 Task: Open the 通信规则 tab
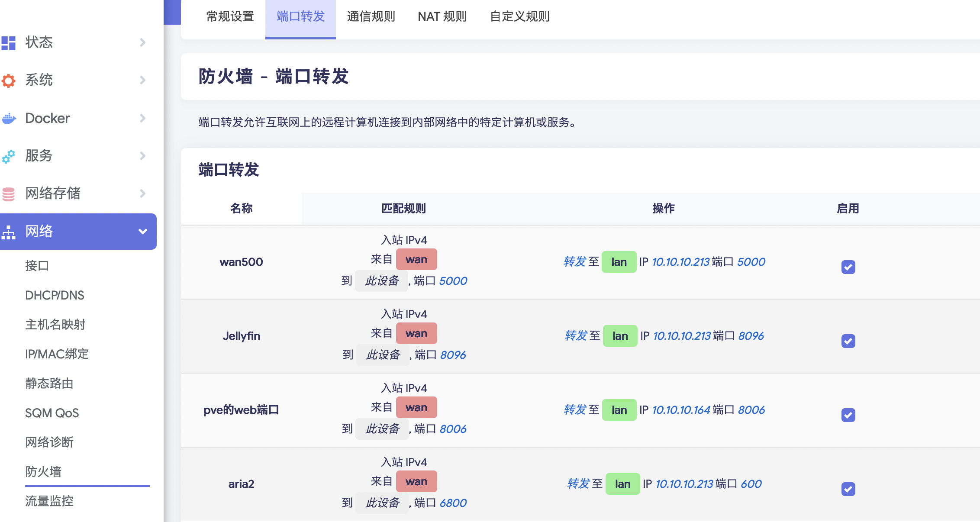coord(371,17)
